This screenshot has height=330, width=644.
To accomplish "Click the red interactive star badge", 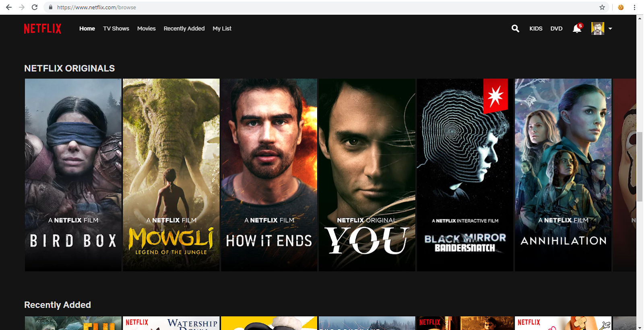I will pos(495,95).
